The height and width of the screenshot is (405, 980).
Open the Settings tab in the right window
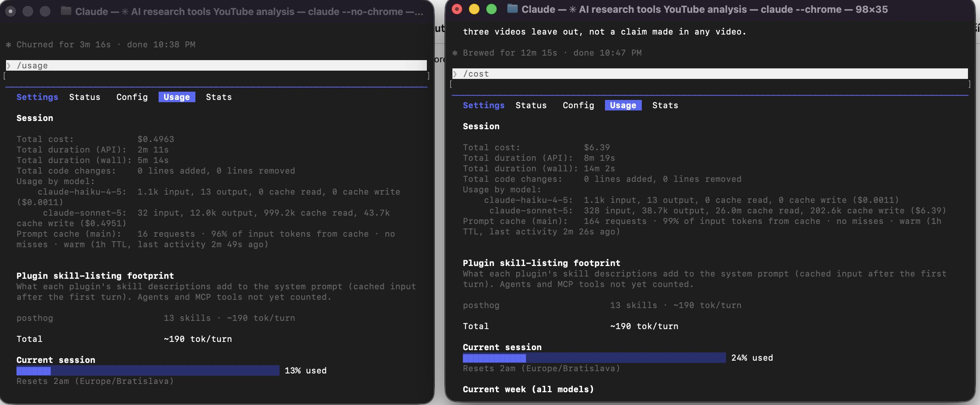(x=484, y=105)
